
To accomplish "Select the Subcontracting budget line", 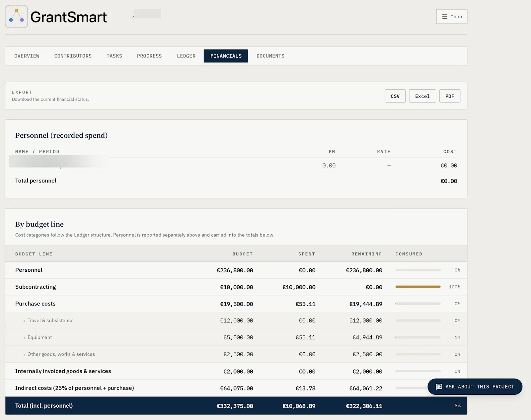I will click(x=236, y=287).
